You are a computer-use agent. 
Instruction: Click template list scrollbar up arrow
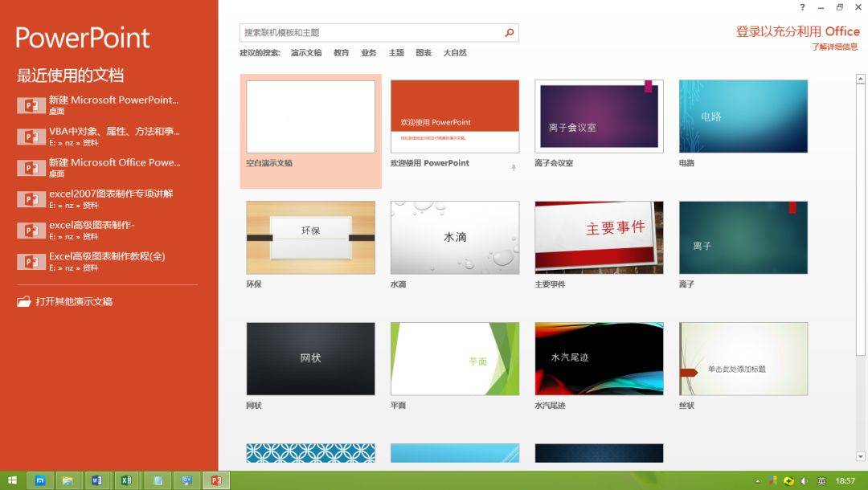(860, 79)
